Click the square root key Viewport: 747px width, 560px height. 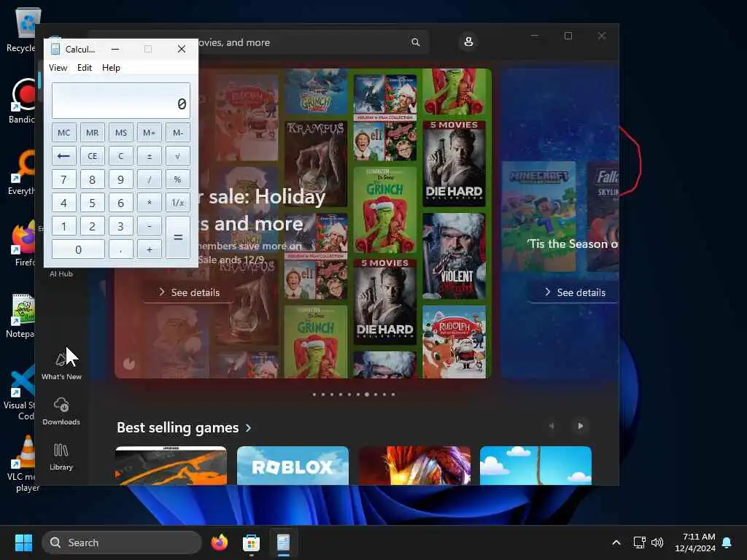[178, 156]
